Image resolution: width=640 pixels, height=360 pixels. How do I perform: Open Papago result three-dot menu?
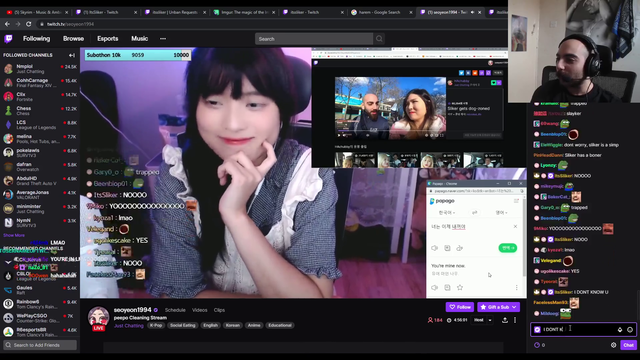(x=517, y=288)
